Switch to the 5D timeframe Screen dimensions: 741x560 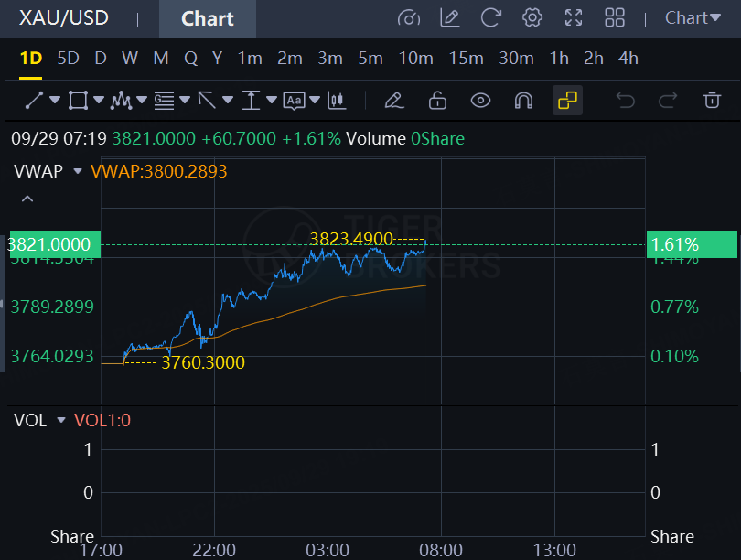pos(68,59)
